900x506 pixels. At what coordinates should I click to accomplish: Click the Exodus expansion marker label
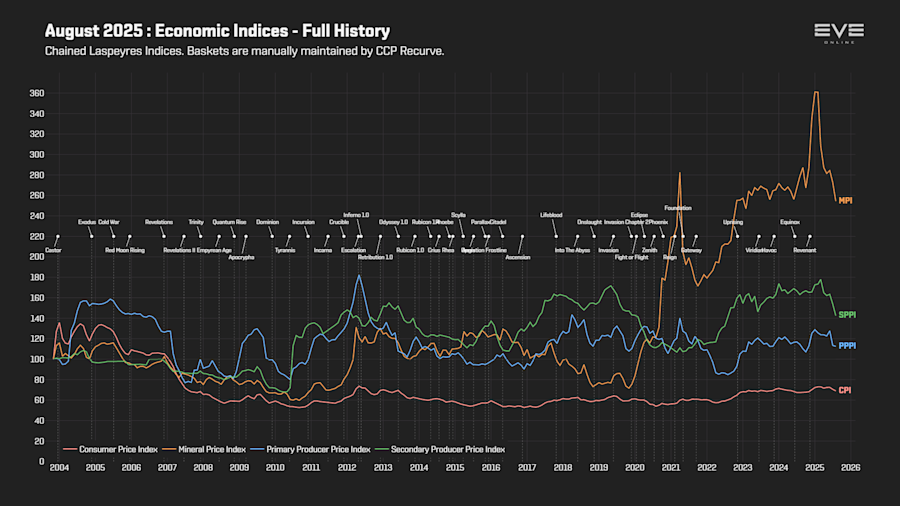point(87,223)
